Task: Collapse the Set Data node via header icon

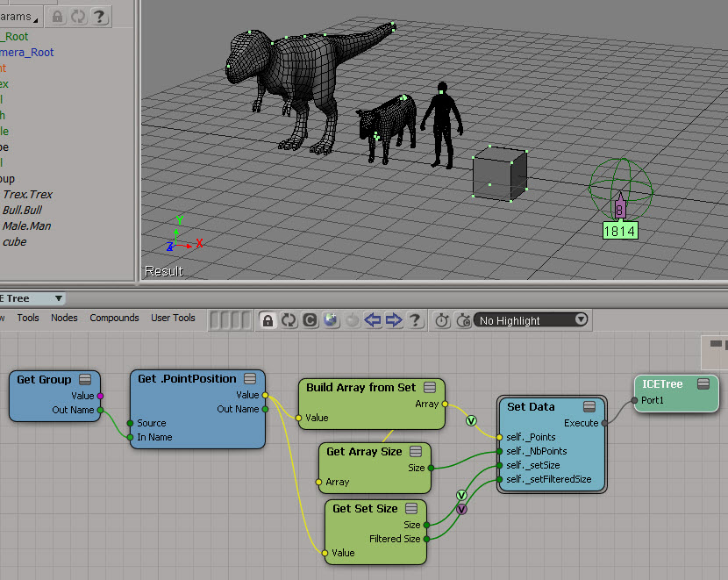Action: [x=589, y=407]
